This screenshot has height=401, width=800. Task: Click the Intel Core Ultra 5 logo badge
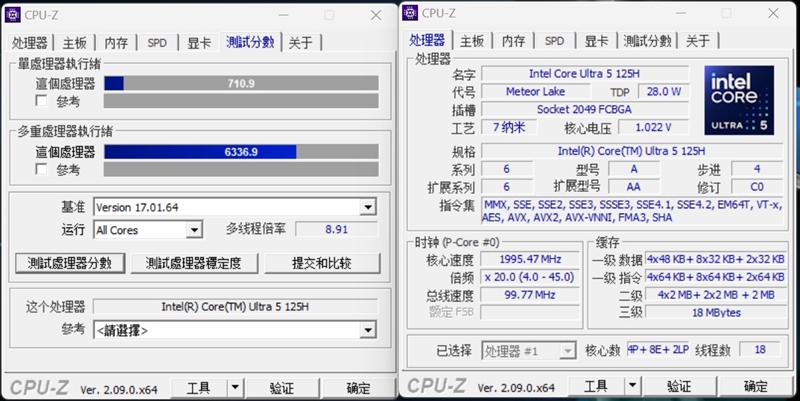click(x=739, y=100)
